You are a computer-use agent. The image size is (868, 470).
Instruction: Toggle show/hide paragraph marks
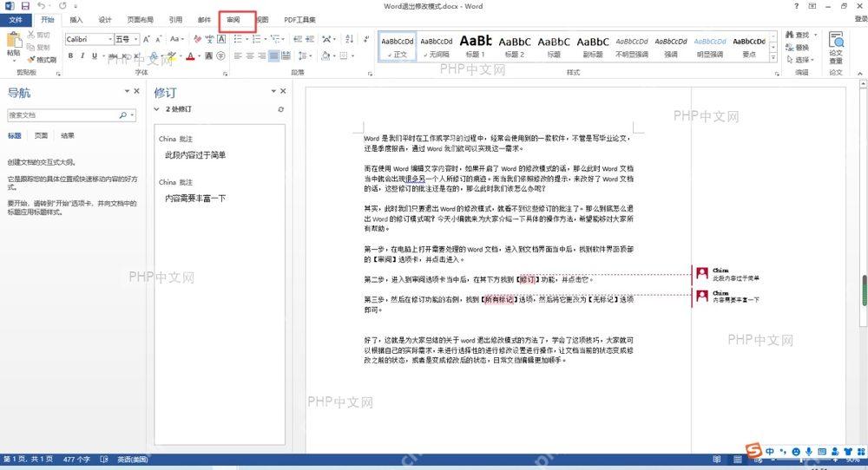(366, 39)
